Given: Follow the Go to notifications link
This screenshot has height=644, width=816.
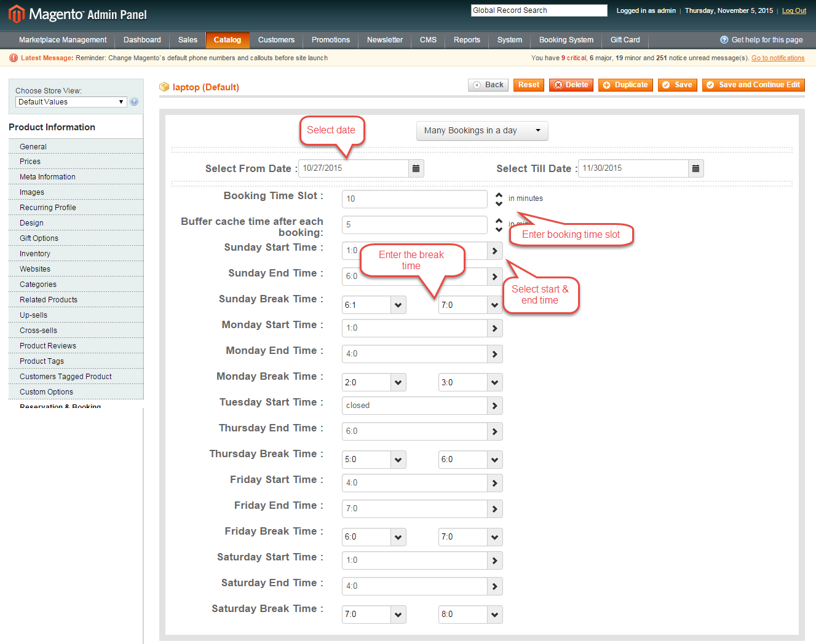Looking at the screenshot, I should [x=777, y=58].
